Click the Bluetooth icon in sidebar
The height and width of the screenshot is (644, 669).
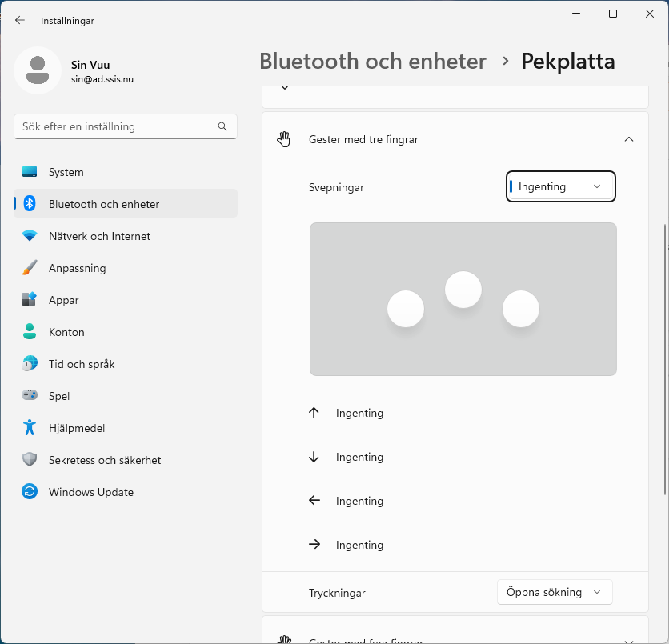[30, 204]
